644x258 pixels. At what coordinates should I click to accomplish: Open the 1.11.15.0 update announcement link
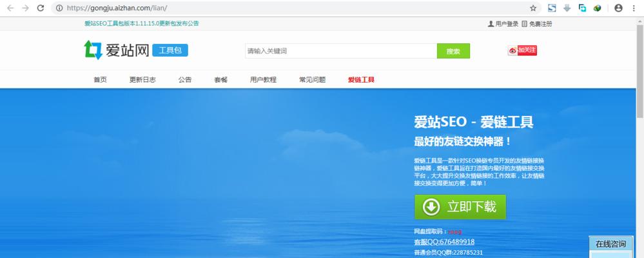point(142,23)
